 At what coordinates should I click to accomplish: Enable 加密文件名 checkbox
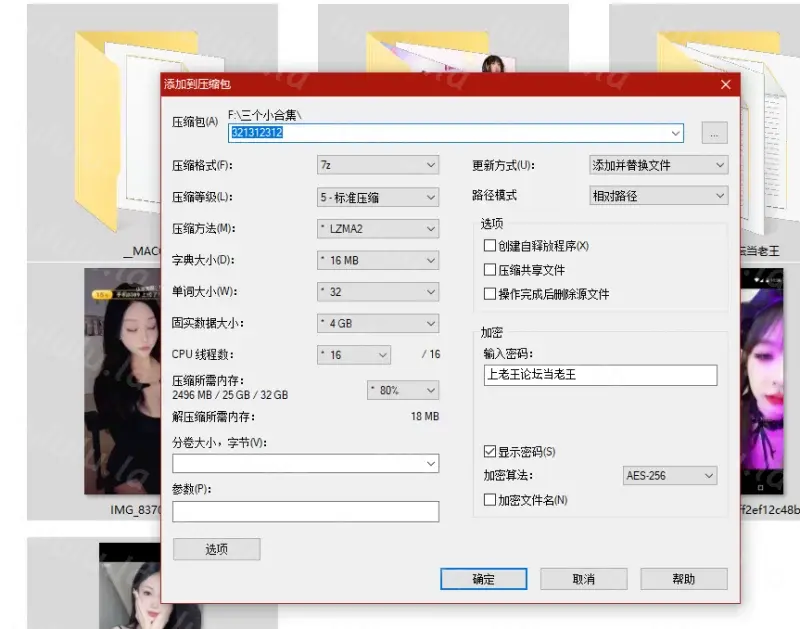(x=490, y=499)
